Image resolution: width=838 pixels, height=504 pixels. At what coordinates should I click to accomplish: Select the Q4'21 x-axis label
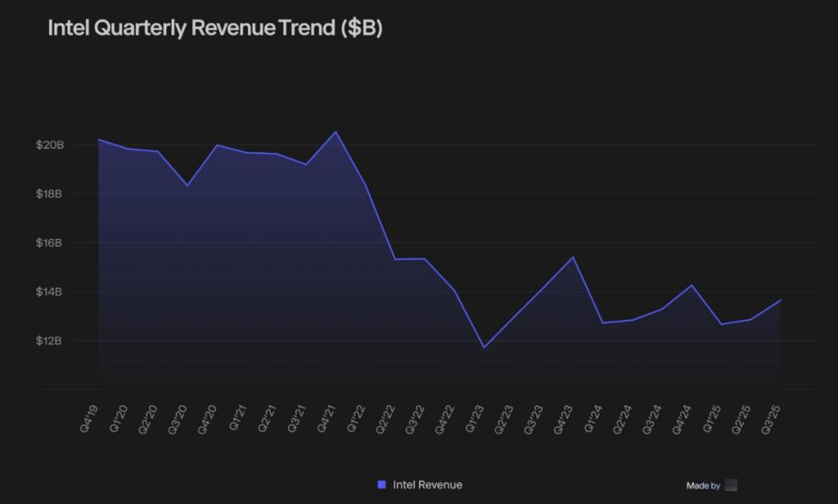pyautogui.click(x=326, y=418)
